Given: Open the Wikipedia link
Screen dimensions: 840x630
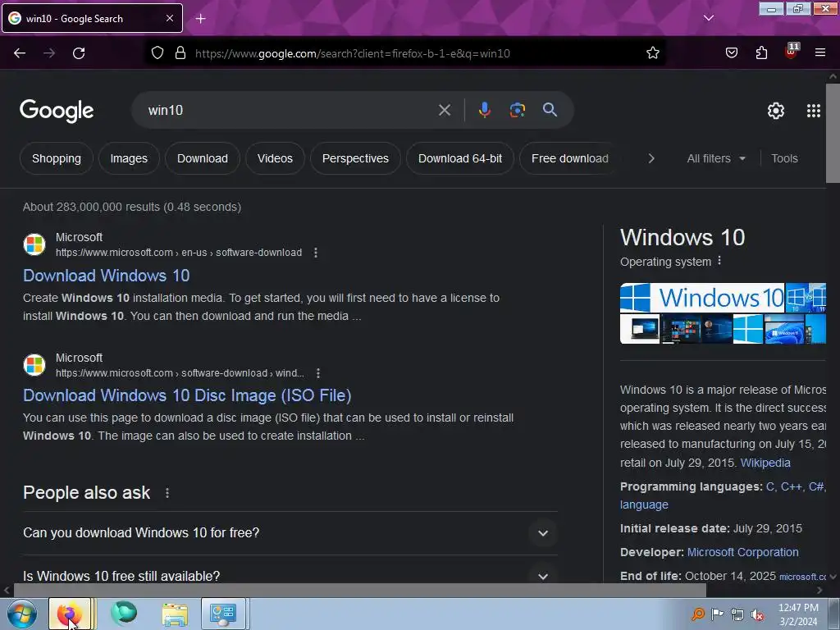Looking at the screenshot, I should click(765, 463).
